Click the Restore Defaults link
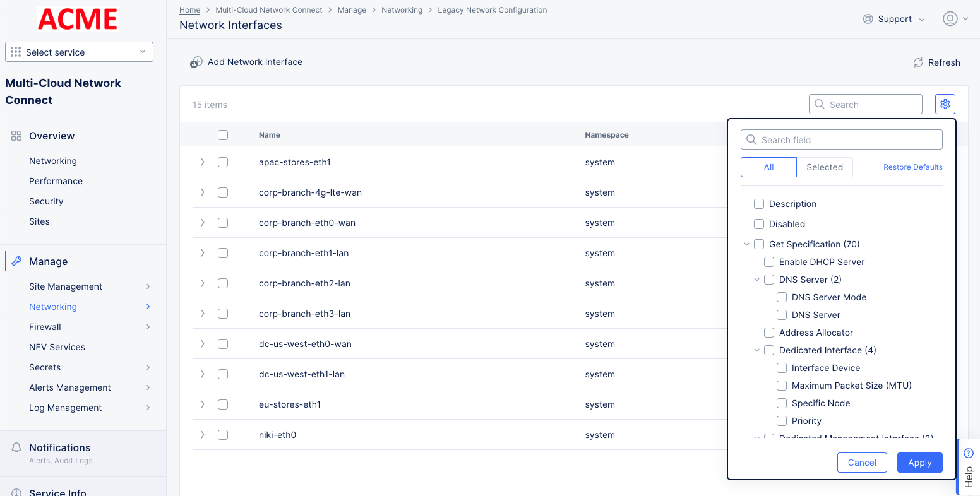980x496 pixels. point(912,167)
